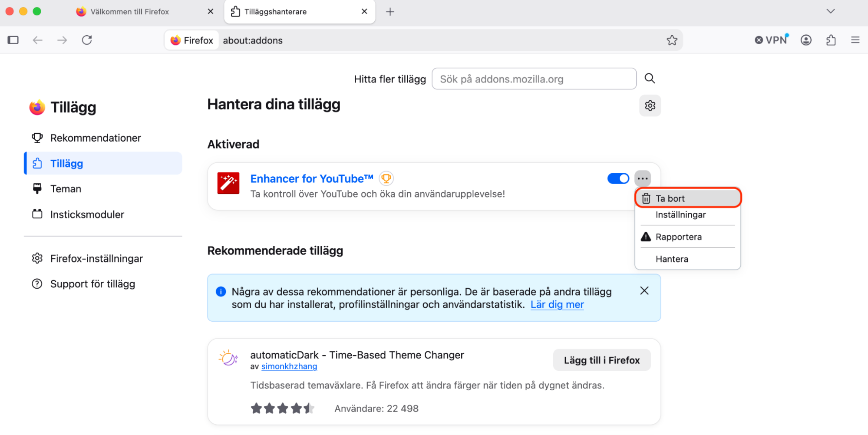The height and width of the screenshot is (435, 868).
Task: Close the Välkommen till Firefox tab
Action: 211,12
